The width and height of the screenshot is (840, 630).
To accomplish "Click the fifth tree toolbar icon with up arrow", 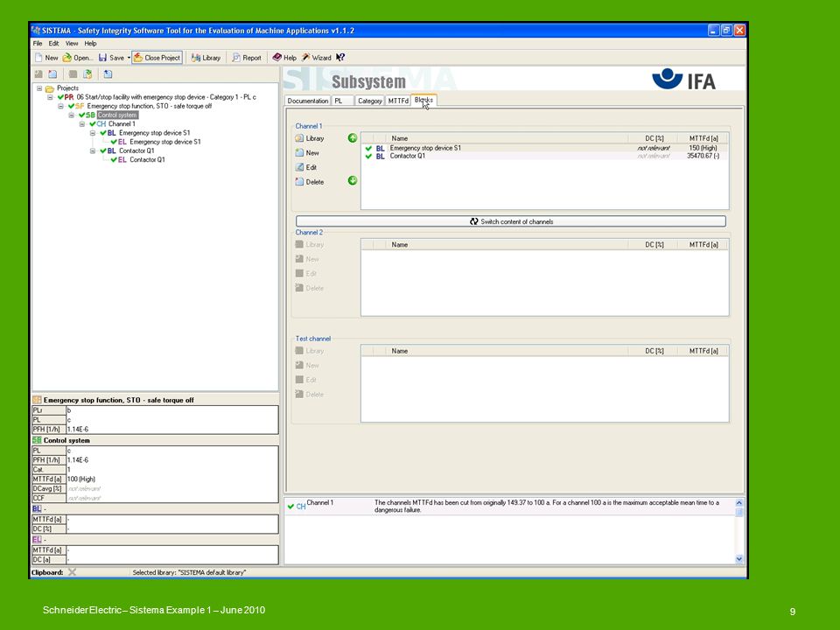I will click(x=108, y=73).
